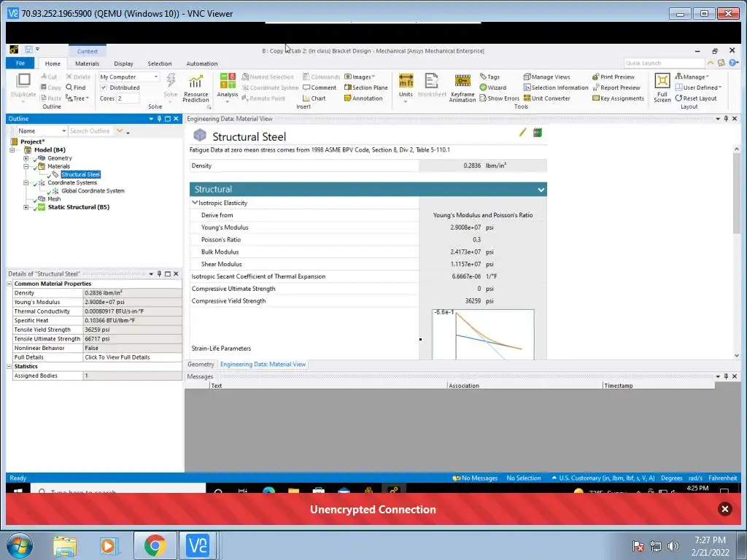Switch to Full Screen layout
Screen dimensions: 747x560
662,88
